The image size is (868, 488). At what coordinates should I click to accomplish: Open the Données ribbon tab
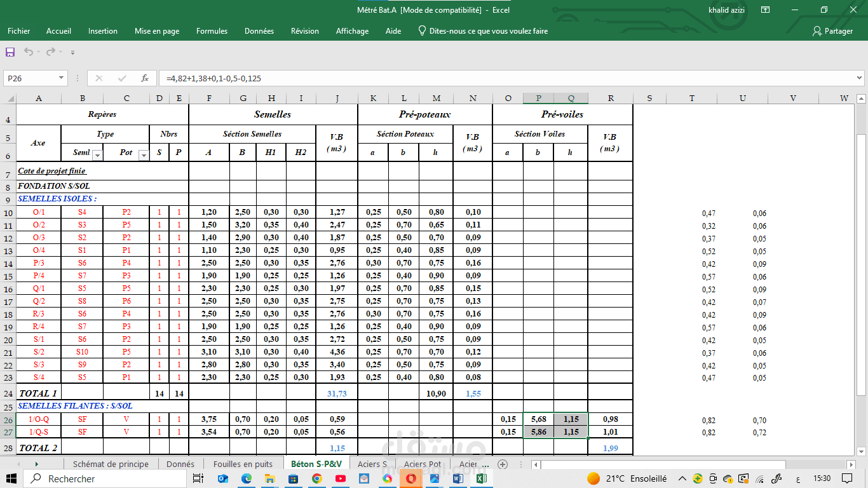click(259, 30)
